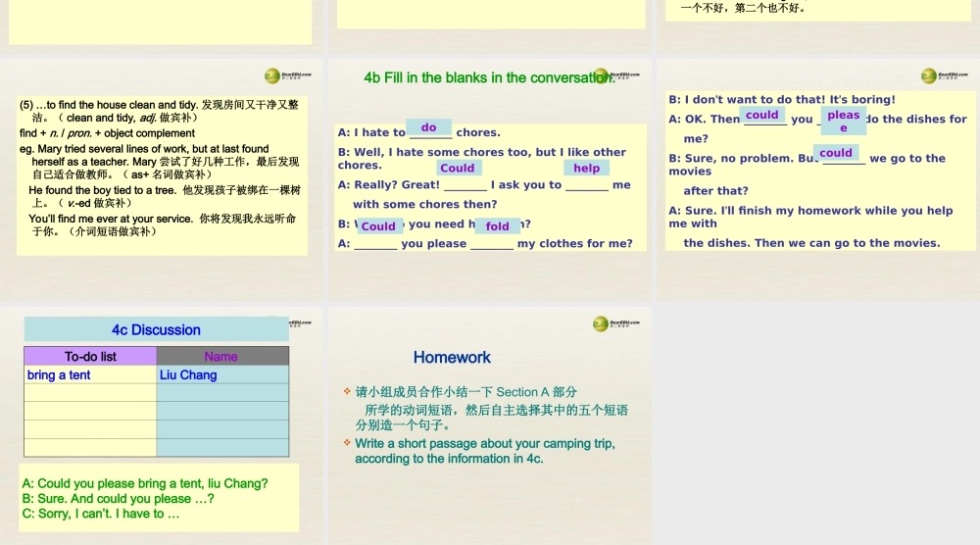Click the line 'C: Sorry, I can't. I have to …'
980x545 pixels.
tap(101, 513)
